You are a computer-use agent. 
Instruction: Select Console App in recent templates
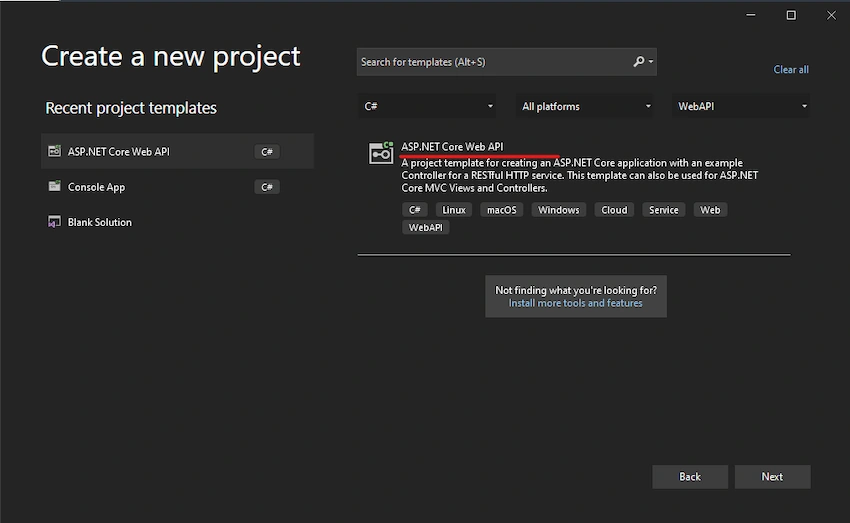pos(177,186)
